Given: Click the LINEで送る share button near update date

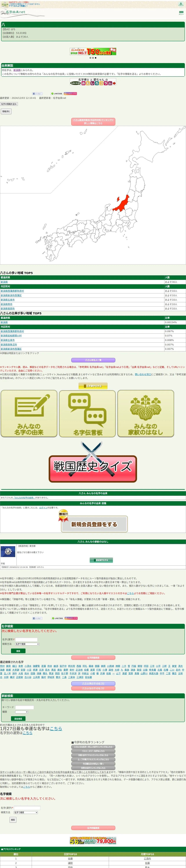Looking at the screenshot, I should point(57,94).
